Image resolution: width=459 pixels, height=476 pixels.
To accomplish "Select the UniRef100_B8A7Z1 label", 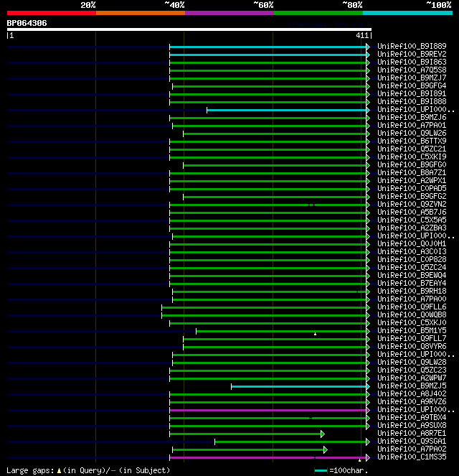I will (412, 172).
